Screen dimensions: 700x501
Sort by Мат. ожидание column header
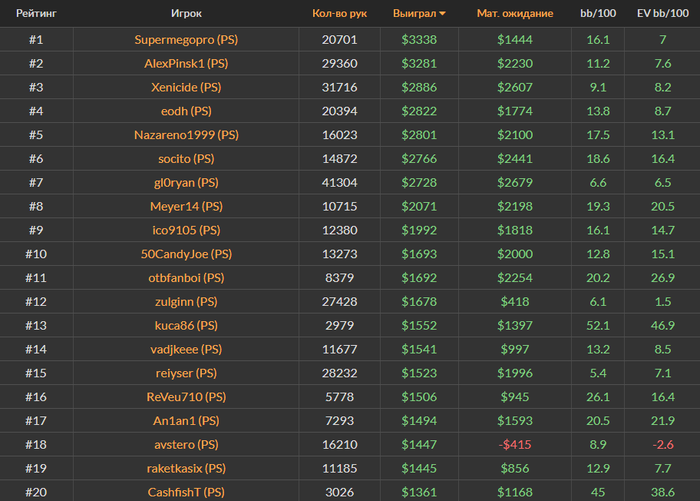[514, 14]
